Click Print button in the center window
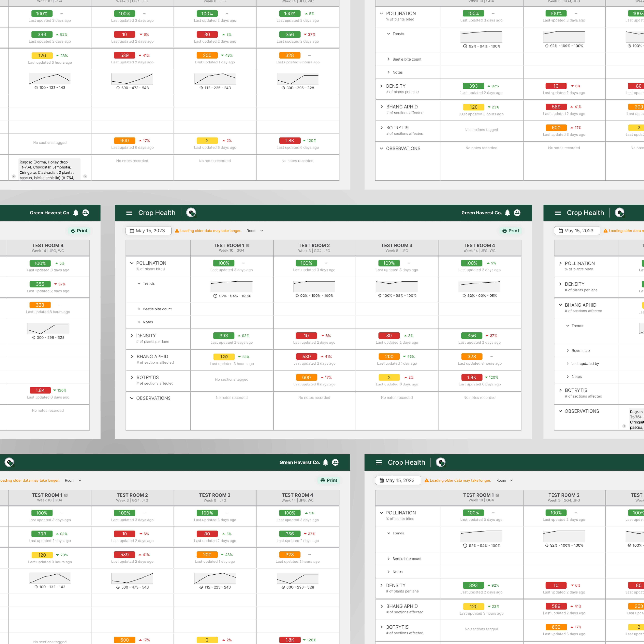The height and width of the screenshot is (644, 644). pos(511,231)
